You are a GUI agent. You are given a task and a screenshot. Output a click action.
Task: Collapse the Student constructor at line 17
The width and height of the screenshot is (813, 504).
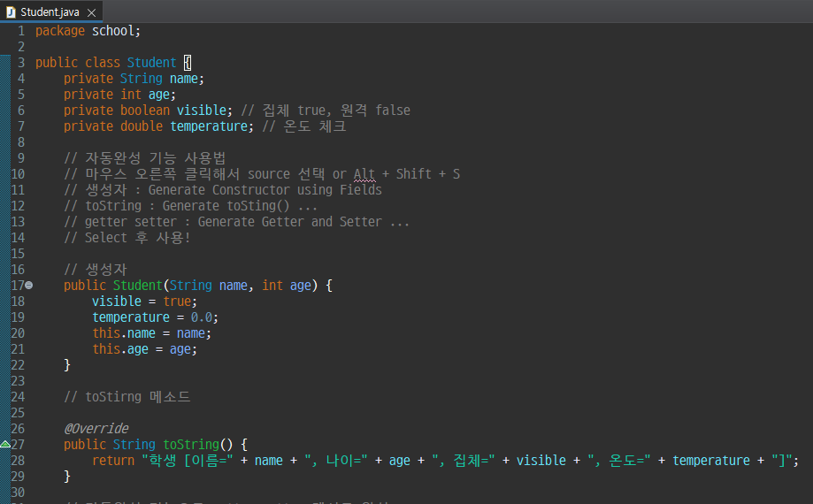[x=29, y=285]
